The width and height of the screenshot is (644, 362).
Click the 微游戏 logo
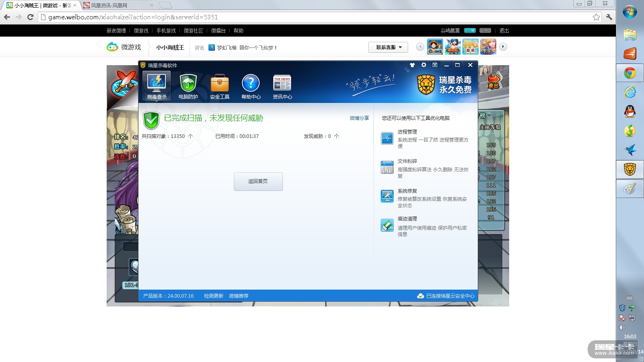124,47
